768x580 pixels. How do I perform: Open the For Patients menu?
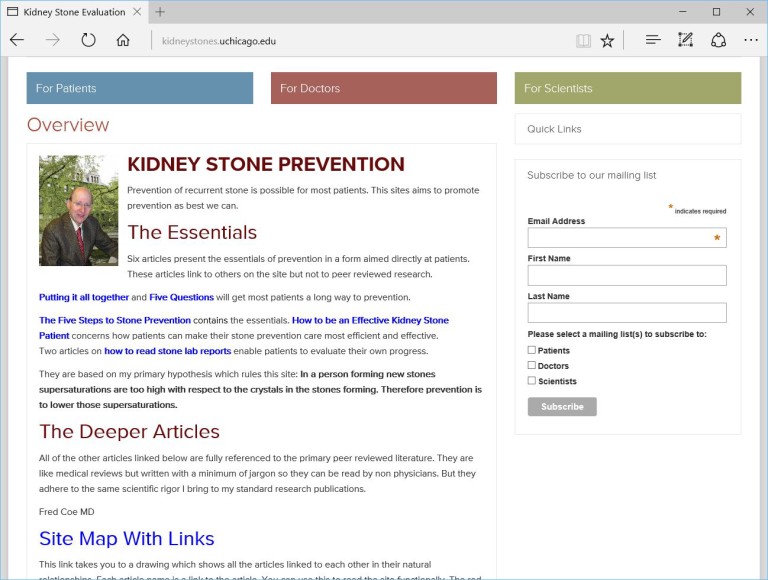click(140, 88)
